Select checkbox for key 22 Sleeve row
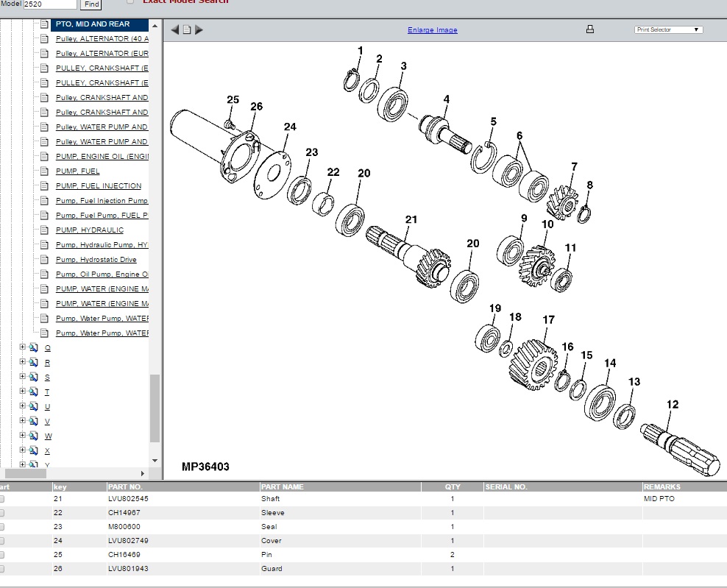Screen dimensions: 727x588 coord(2,513)
